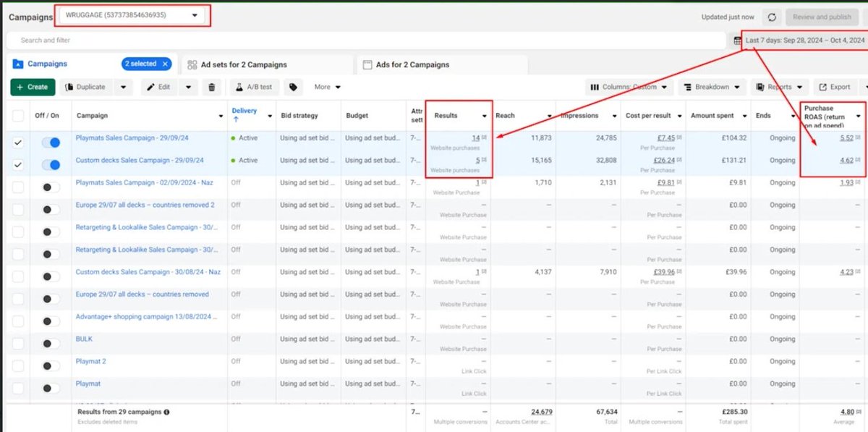The width and height of the screenshot is (868, 432).
Task: Uncheck Custom decks Sales Campaign 29/09/24 checkbox
Action: (18, 165)
